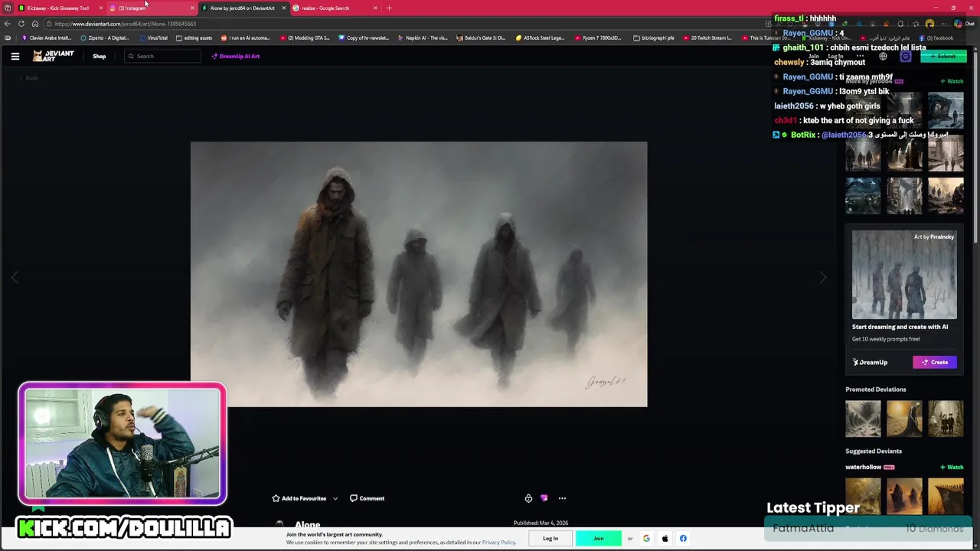
Task: Go back with the browser back arrow
Action: [8, 24]
